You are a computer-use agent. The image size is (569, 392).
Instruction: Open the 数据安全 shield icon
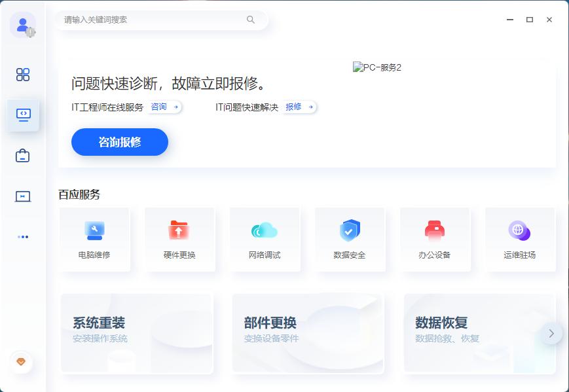349,230
